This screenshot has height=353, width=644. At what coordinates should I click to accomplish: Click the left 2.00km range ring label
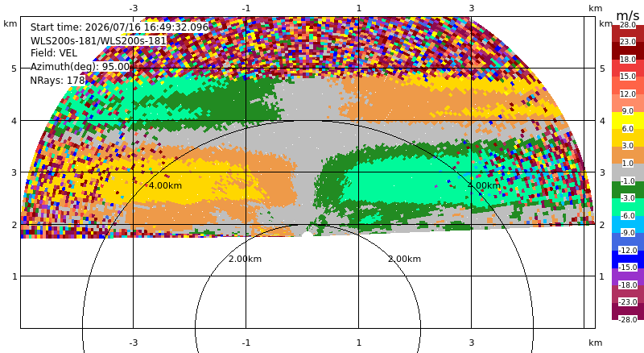coord(246,259)
